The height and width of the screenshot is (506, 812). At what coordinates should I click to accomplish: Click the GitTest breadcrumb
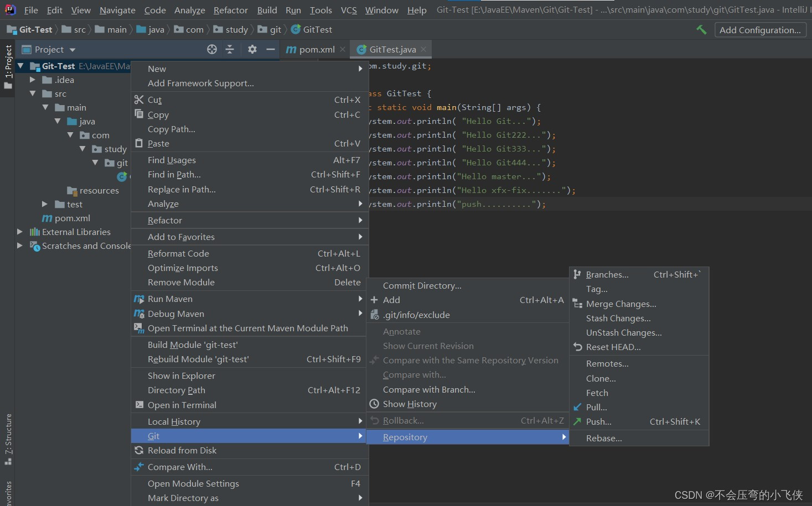point(312,29)
